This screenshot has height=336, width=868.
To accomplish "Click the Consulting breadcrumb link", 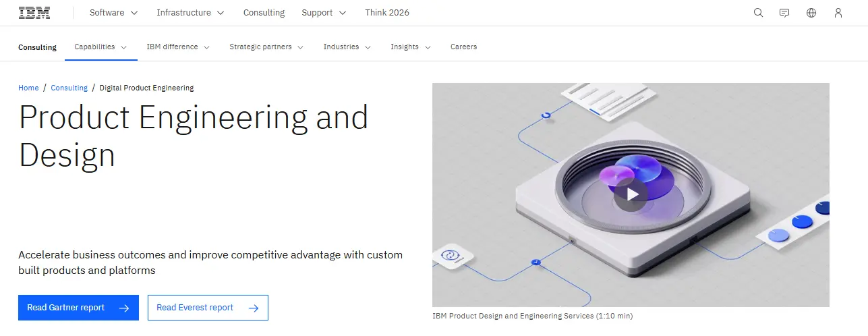I will pos(69,88).
